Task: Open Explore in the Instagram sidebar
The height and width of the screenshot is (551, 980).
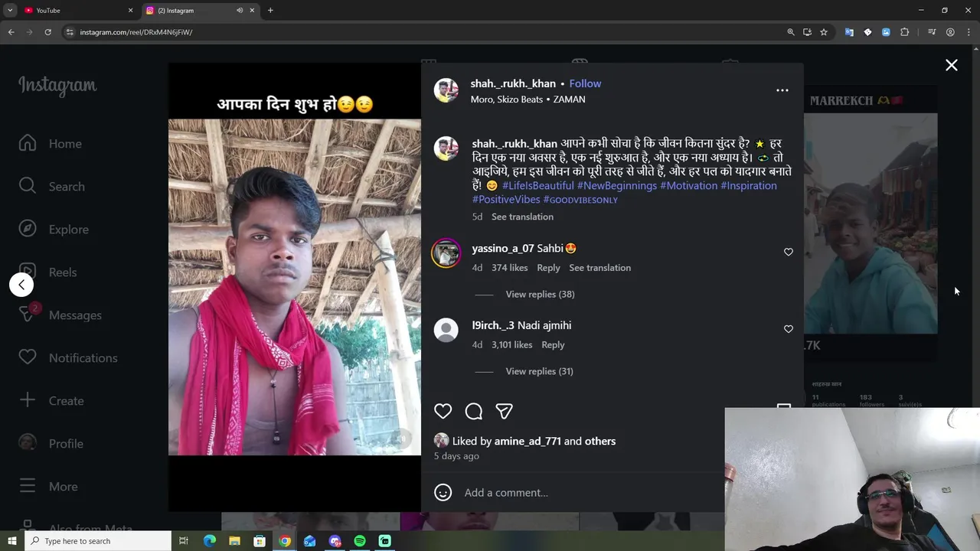Action: (x=54, y=229)
